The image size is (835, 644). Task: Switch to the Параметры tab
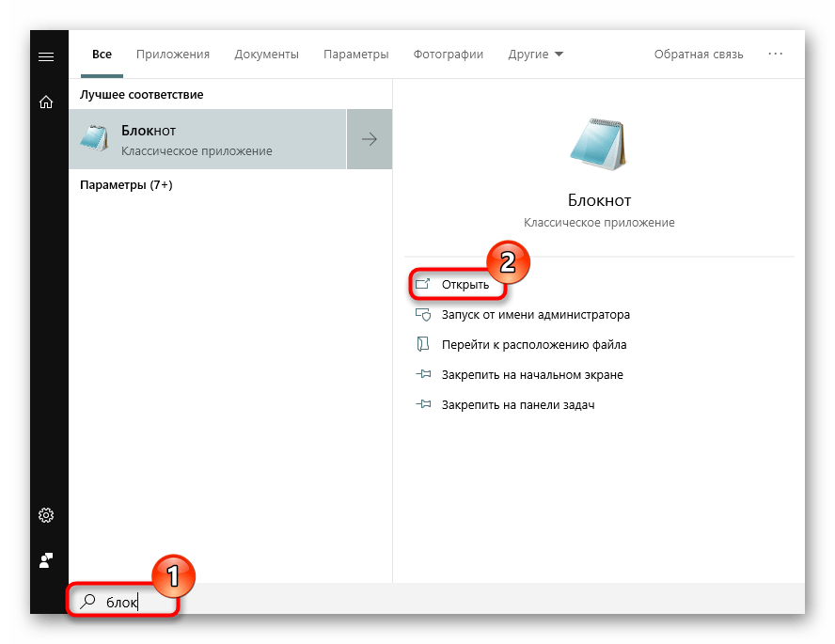click(x=355, y=55)
